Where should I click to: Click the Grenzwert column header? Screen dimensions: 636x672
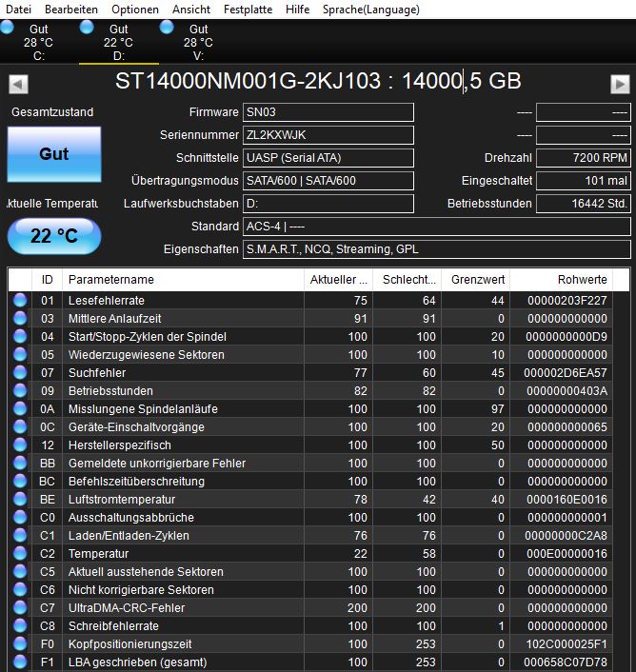[476, 280]
